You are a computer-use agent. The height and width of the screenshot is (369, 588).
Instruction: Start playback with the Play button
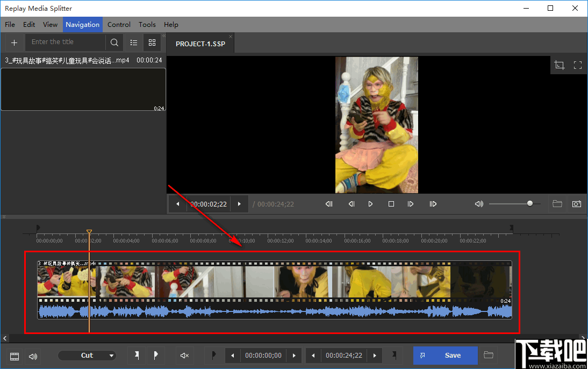click(x=370, y=203)
